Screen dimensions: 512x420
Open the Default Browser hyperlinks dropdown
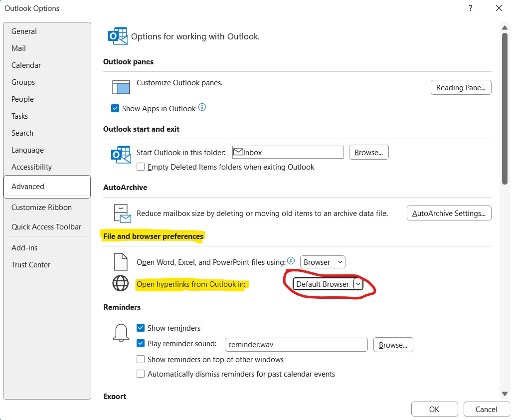[328, 284]
